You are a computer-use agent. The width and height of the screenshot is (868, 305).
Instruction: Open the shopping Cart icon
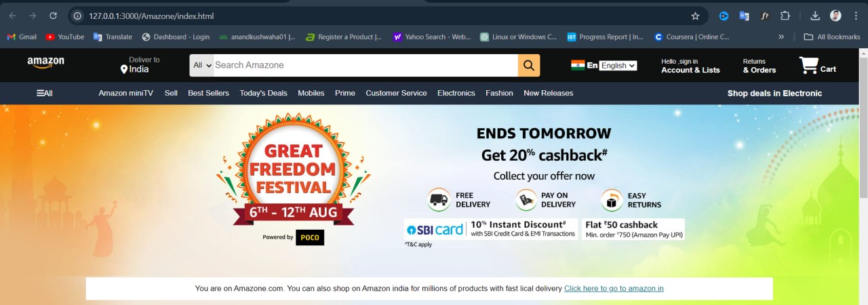[809, 65]
